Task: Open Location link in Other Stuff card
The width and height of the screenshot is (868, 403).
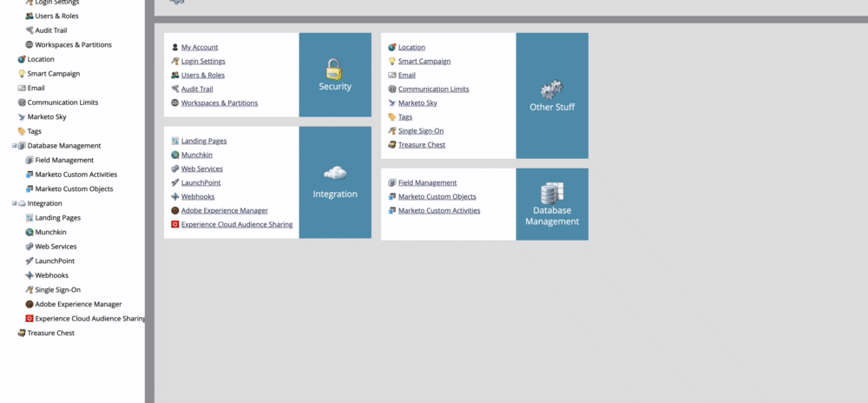Action: coord(411,47)
